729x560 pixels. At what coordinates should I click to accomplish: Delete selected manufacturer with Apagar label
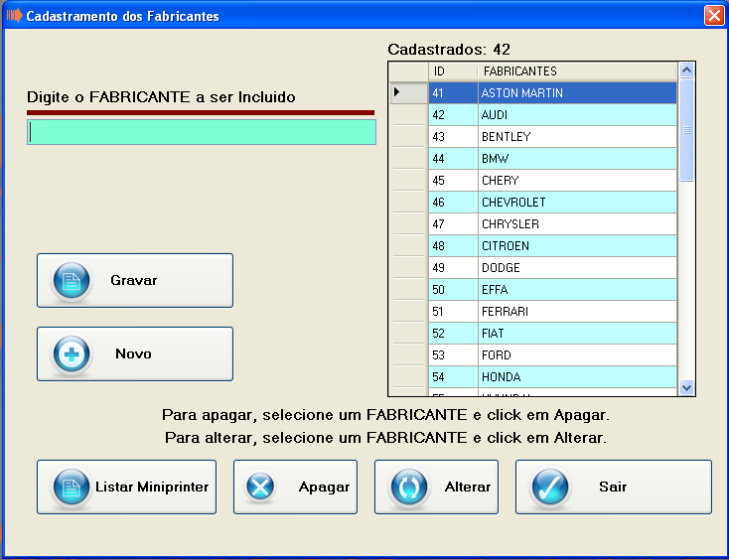coord(324,488)
